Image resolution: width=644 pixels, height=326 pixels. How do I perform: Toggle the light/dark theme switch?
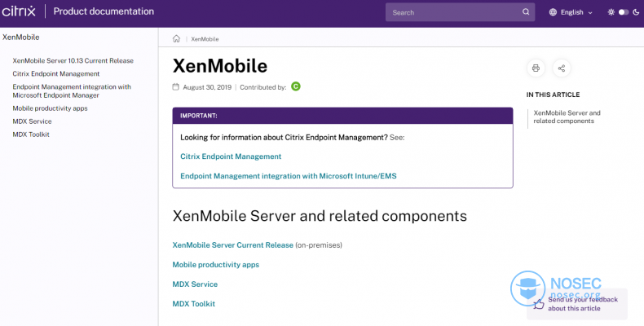pos(624,12)
